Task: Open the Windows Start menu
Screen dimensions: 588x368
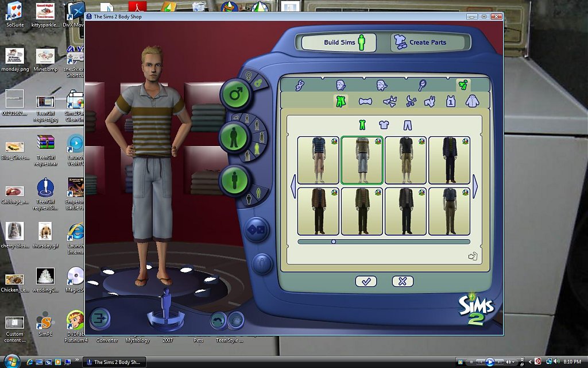Action: click(11, 362)
